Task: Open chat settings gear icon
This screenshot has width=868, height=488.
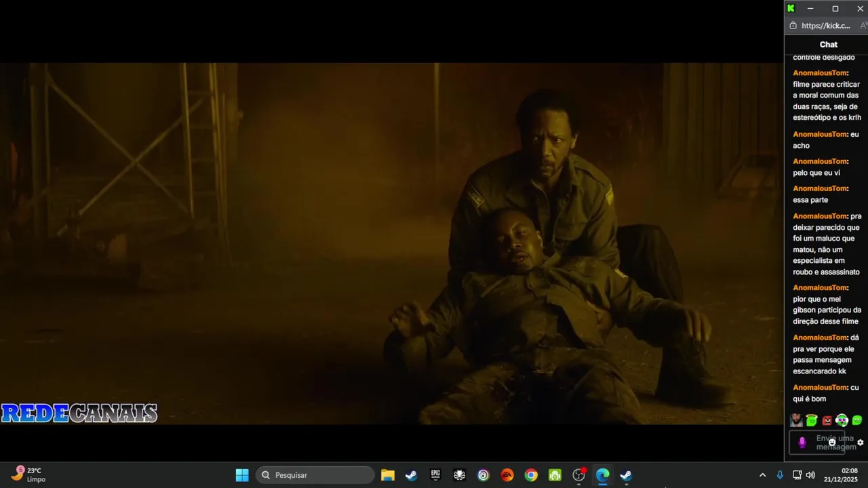Action: click(861, 443)
